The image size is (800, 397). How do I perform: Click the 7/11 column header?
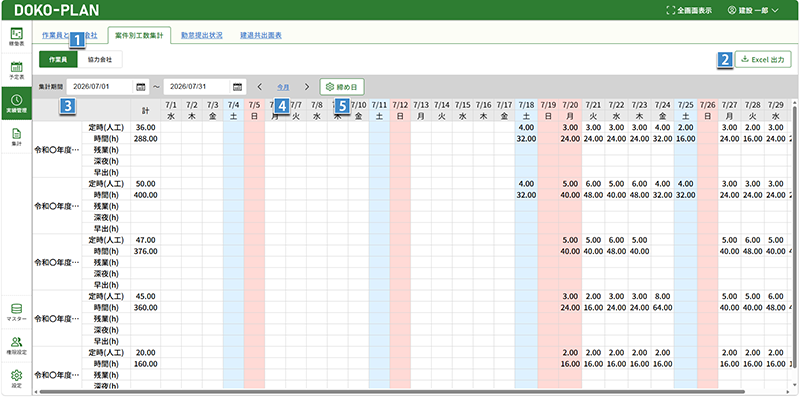click(379, 104)
